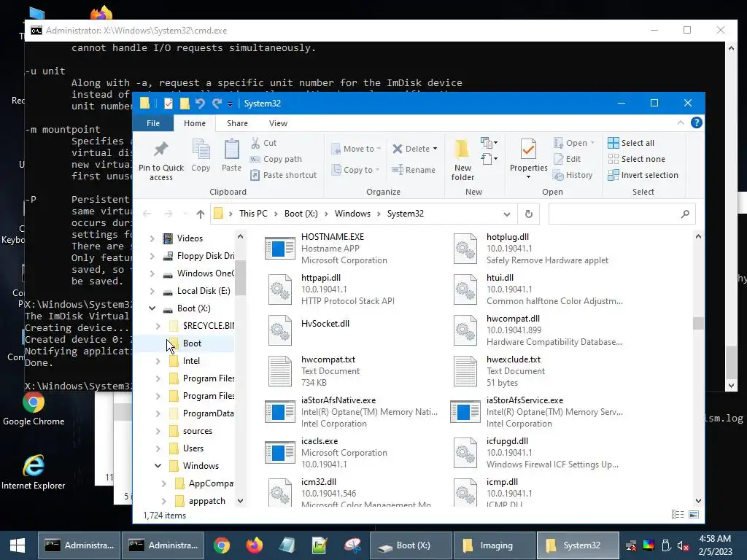Switch to details view button
747x560 pixels.
(678, 515)
